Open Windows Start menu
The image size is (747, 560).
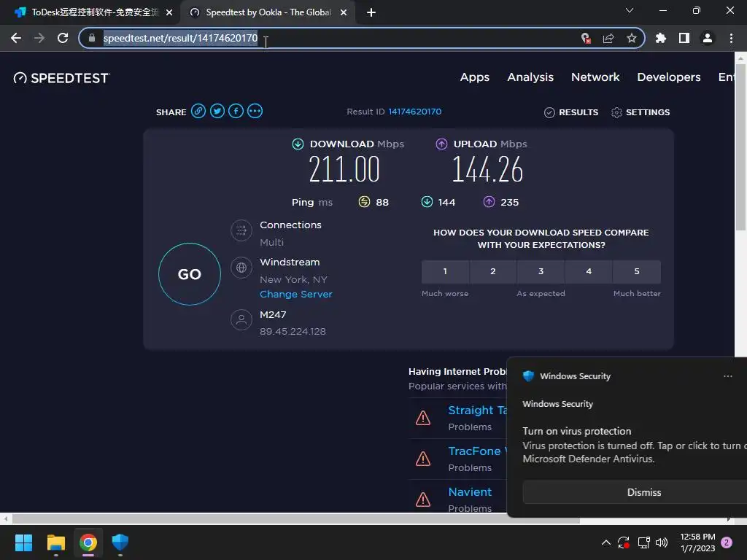point(23,542)
